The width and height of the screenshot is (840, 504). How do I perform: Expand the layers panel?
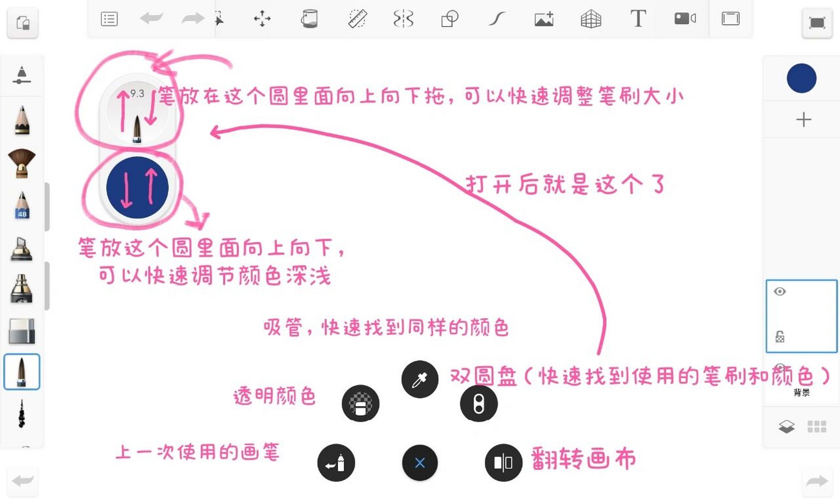point(786,426)
